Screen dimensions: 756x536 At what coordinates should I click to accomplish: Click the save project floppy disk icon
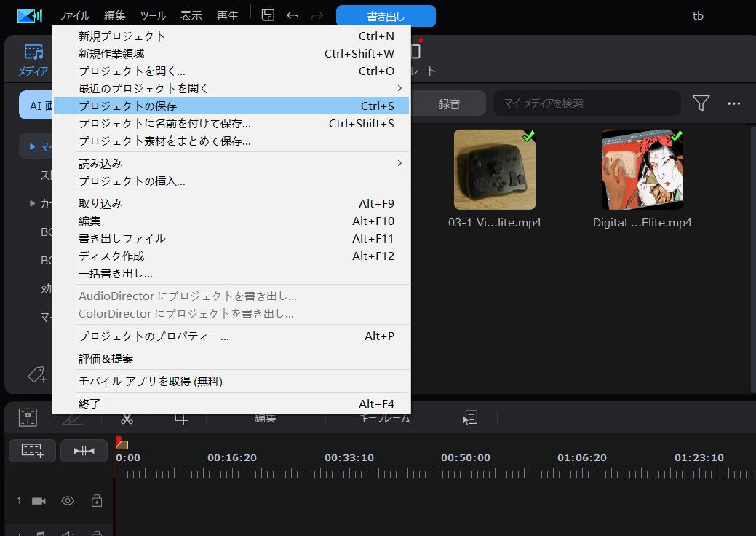click(x=268, y=15)
